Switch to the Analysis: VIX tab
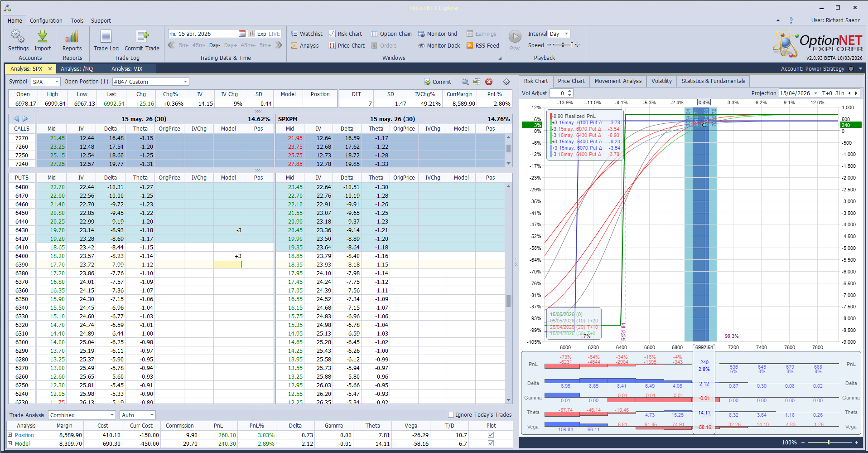Viewport: 868px width, 453px height. click(127, 69)
